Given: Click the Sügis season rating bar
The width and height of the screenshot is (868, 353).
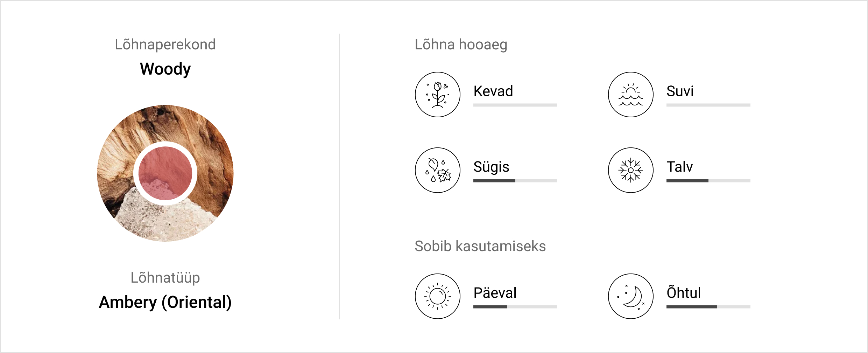Looking at the screenshot, I should coord(515,181).
